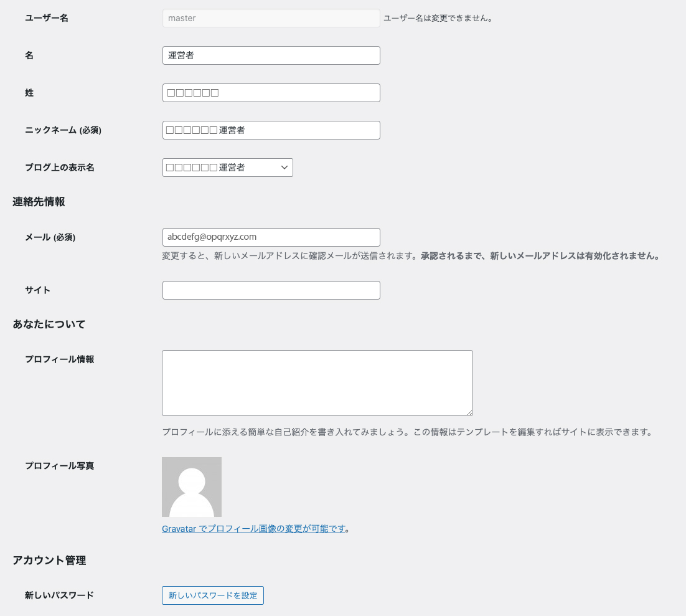The height and width of the screenshot is (616, 686).
Task: Click the プロフィール情報 label
Action: pos(60,359)
